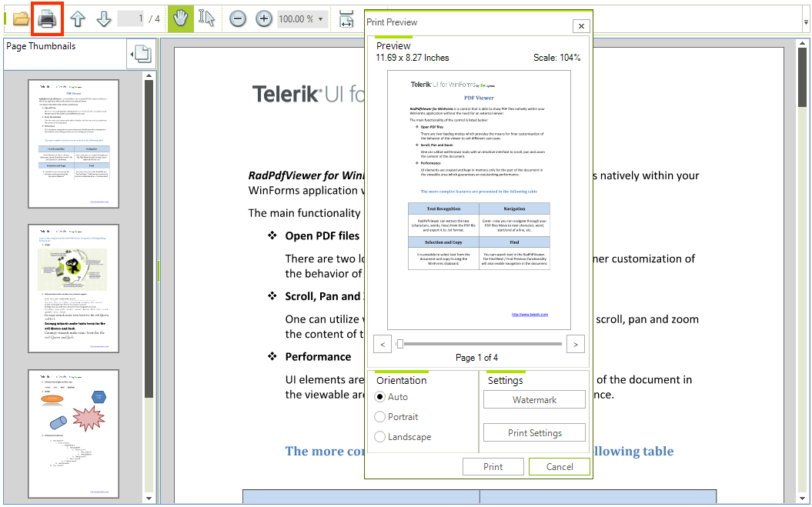Viewport: 812px width, 507px height.
Task: Click the printer icon in toolbar
Action: click(x=47, y=19)
